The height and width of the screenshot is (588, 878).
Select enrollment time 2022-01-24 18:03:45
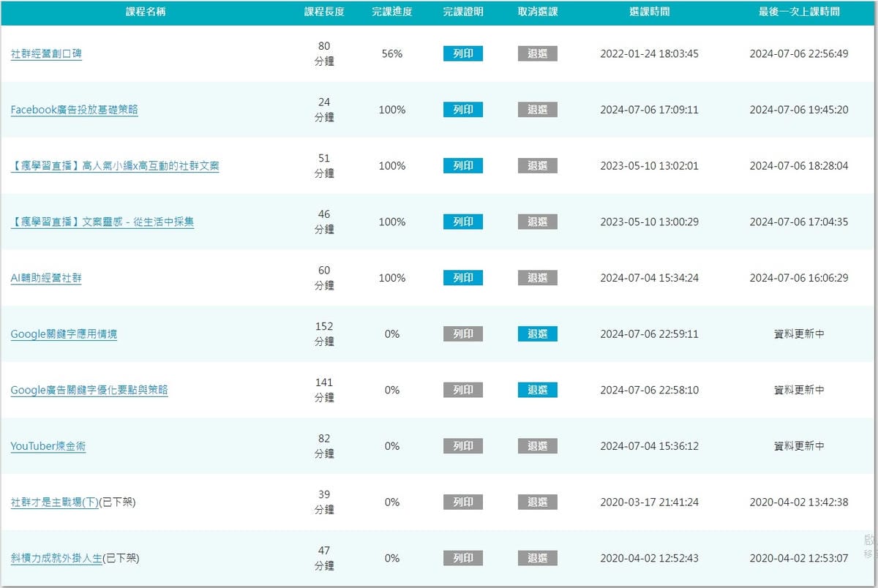tap(649, 54)
